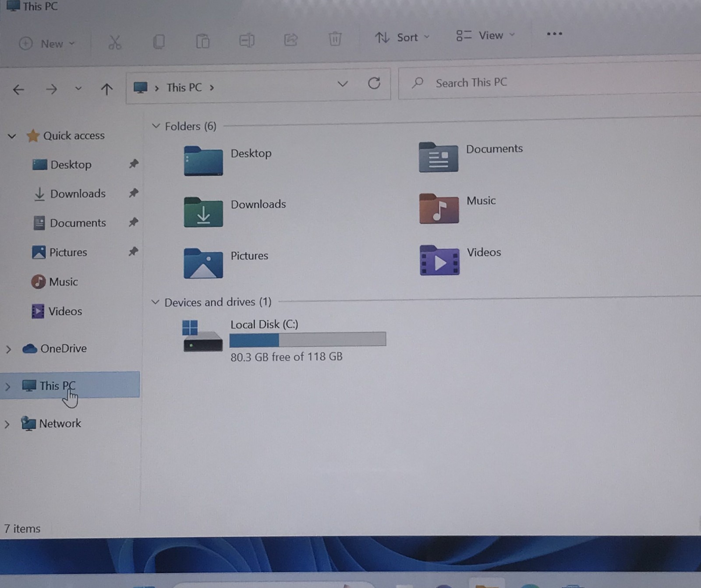Click the 'Desktop' label in main pane
The image size is (701, 588).
(x=251, y=153)
